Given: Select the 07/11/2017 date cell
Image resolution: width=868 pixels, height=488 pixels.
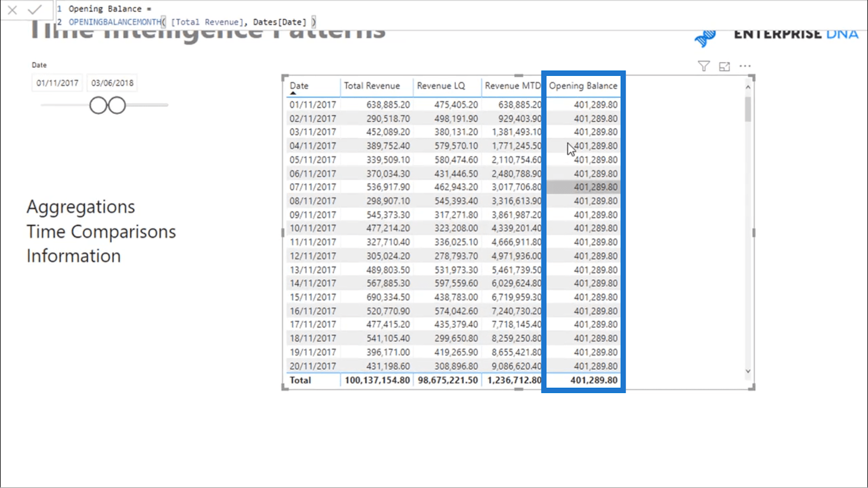Looking at the screenshot, I should point(312,187).
